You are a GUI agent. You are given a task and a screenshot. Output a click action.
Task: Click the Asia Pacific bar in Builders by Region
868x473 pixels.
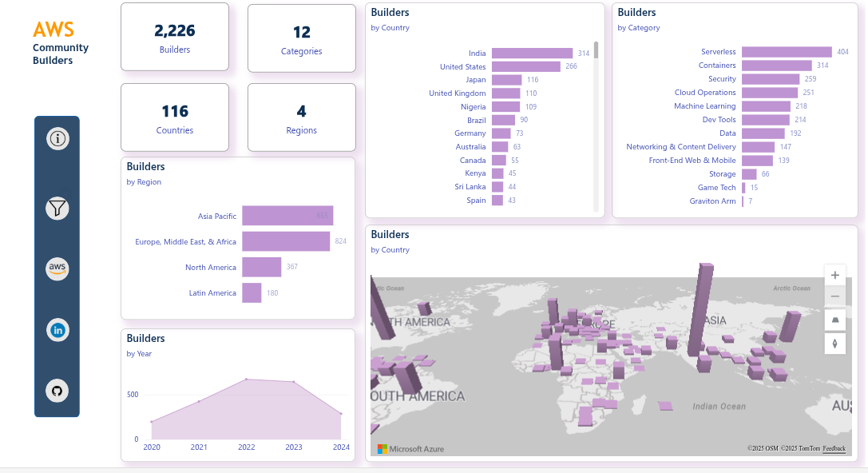pyautogui.click(x=287, y=215)
